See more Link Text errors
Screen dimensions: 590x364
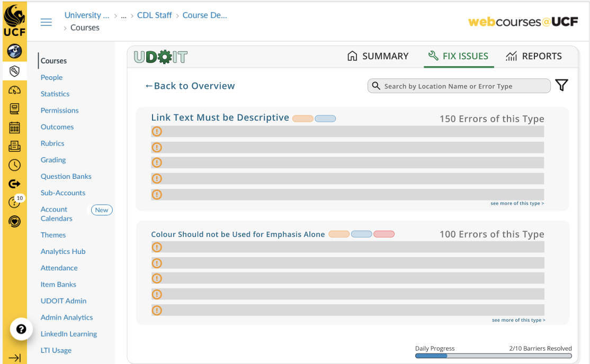tap(517, 204)
